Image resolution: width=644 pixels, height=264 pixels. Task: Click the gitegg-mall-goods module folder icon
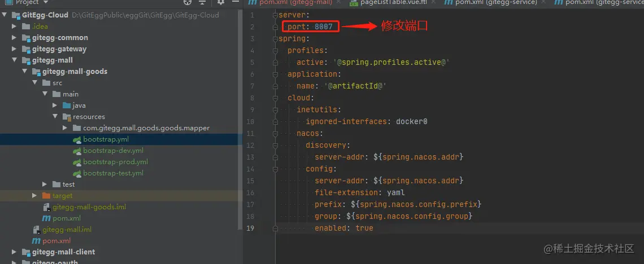(36, 72)
